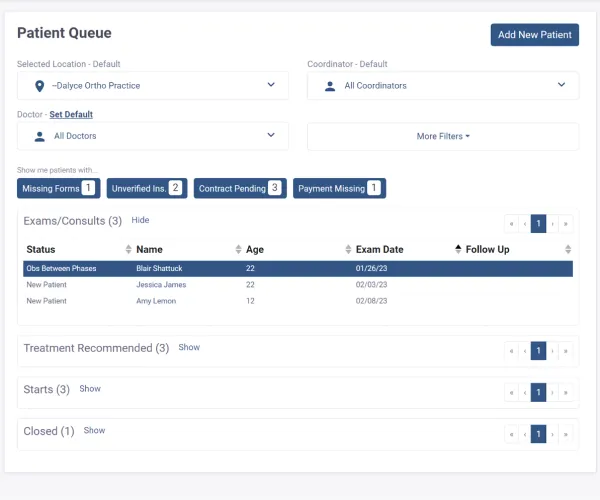The image size is (600, 500).
Task: Click exam date 01/26/23
Action: [371, 269]
